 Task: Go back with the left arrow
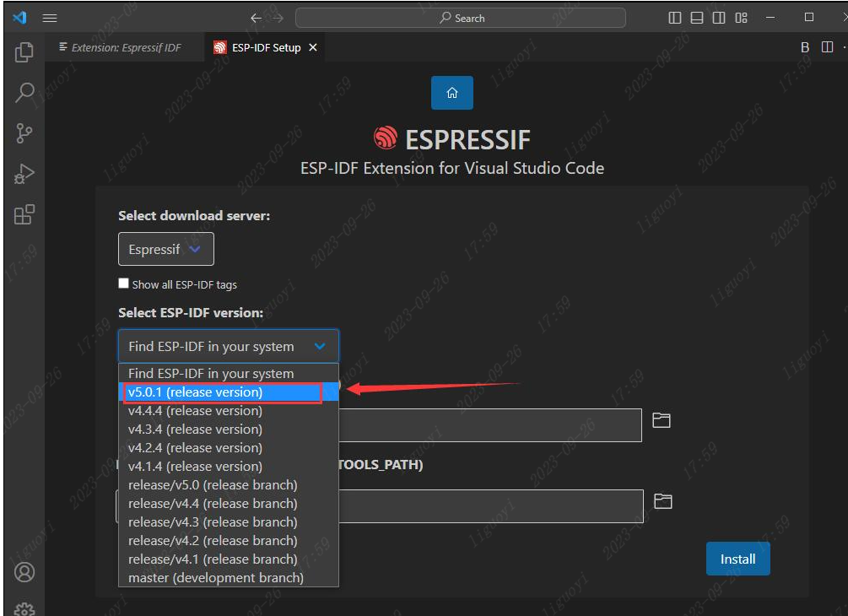point(256,18)
